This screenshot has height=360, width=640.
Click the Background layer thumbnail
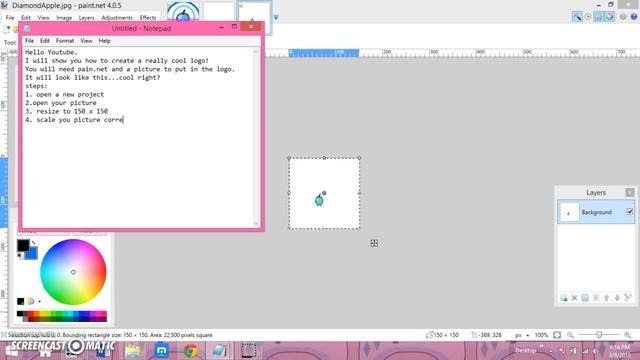pyautogui.click(x=569, y=212)
